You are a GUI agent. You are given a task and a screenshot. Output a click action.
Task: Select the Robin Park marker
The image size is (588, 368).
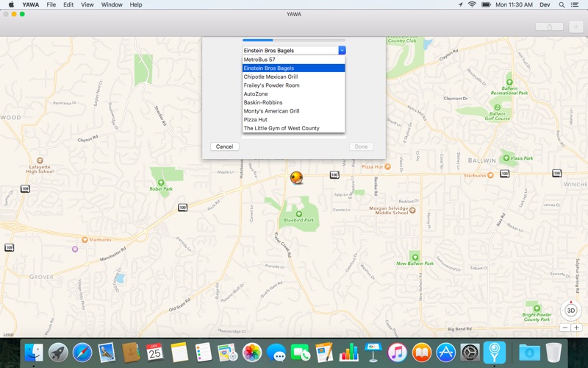coord(161,183)
